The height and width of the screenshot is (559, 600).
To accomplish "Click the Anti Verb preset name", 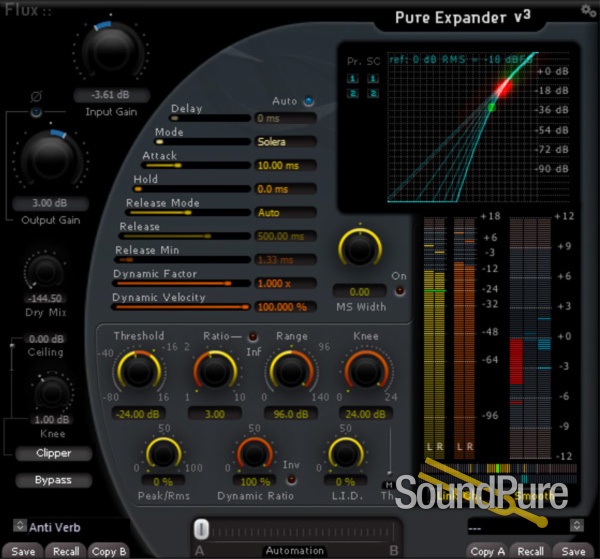I will (x=55, y=527).
